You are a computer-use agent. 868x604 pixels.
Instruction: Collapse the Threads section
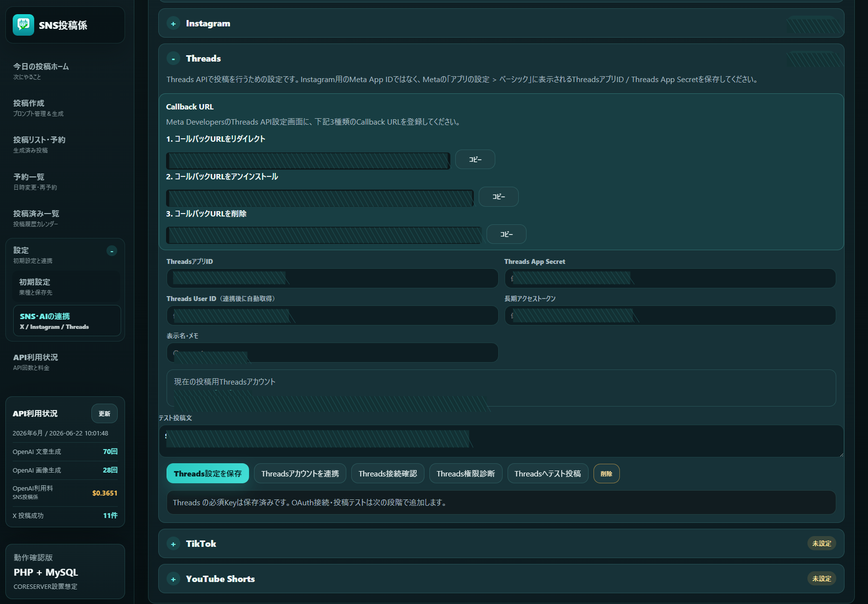click(173, 59)
